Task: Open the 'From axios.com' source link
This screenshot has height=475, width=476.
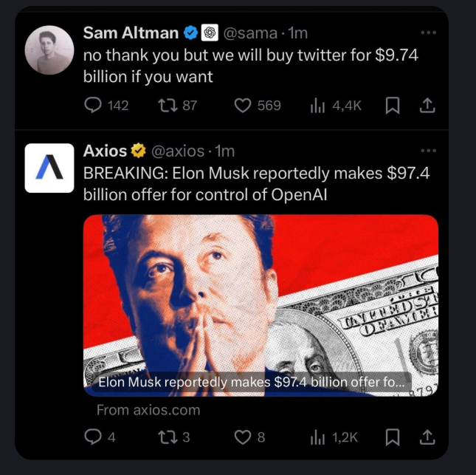Action: pyautogui.click(x=148, y=409)
